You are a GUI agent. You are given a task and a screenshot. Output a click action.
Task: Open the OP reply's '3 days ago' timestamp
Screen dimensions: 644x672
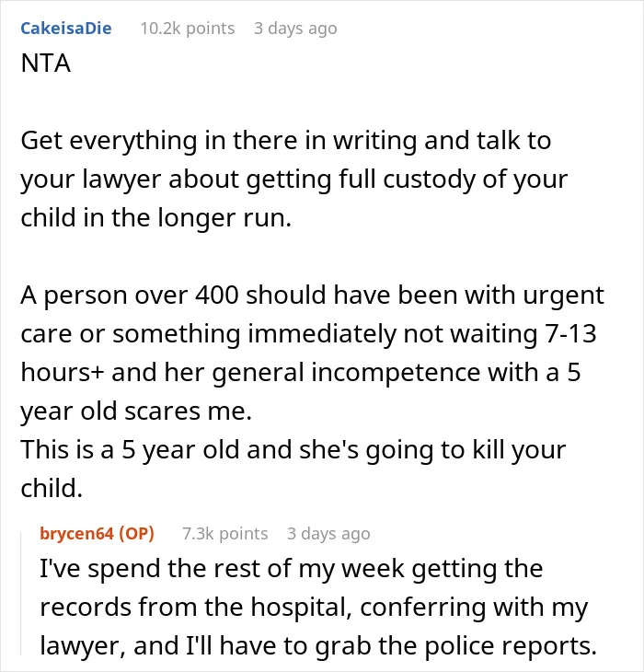(328, 534)
